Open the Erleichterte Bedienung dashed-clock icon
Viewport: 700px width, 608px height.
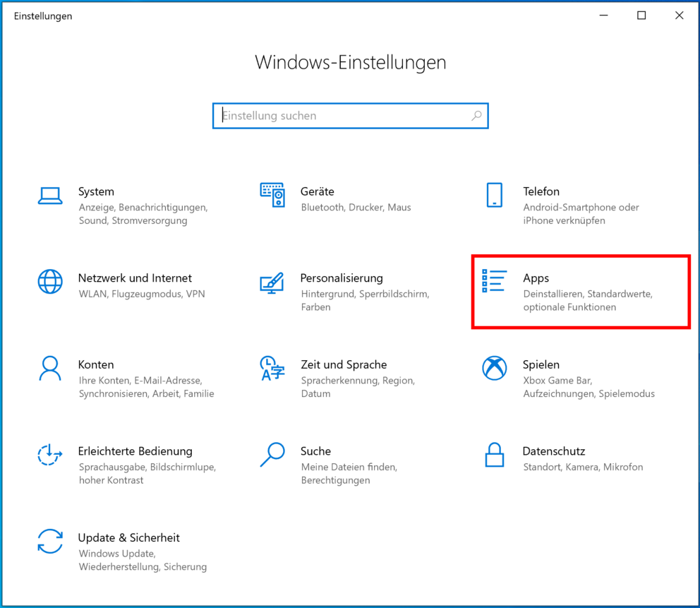coord(49,455)
